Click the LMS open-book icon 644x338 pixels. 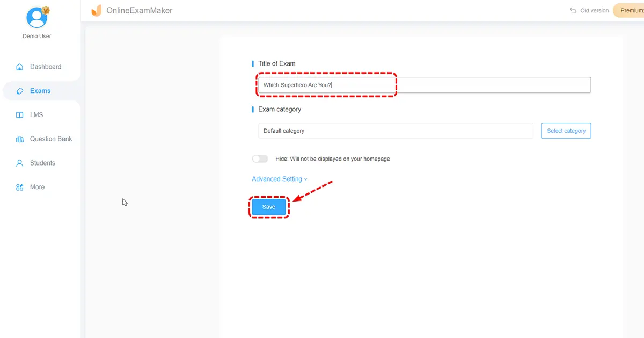[20, 115]
